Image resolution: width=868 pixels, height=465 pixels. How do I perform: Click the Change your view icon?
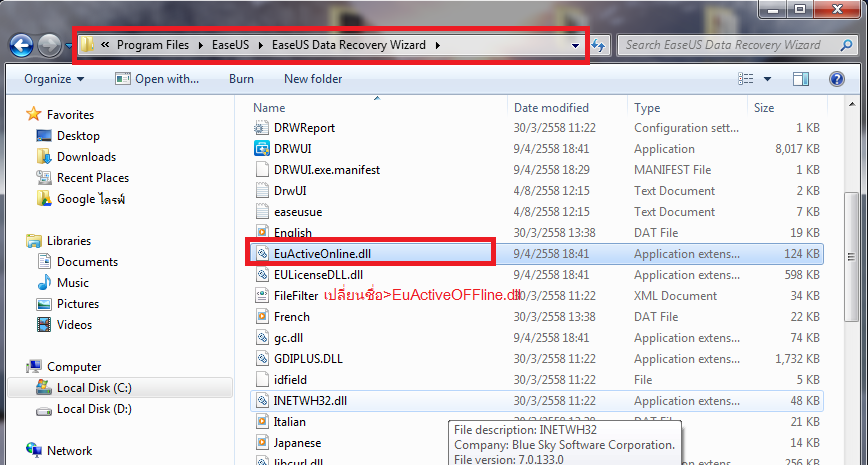746,79
